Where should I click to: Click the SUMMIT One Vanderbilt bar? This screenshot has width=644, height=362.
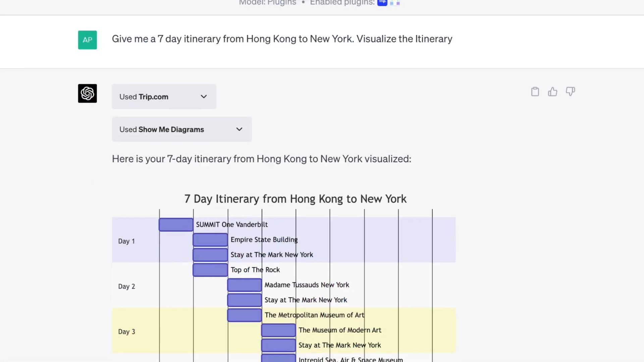[x=176, y=225]
